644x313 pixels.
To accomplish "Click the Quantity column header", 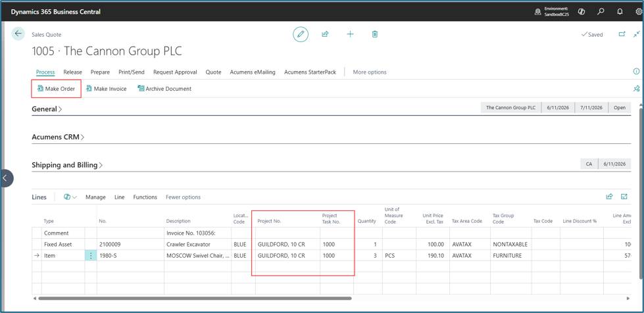I will [x=367, y=221].
